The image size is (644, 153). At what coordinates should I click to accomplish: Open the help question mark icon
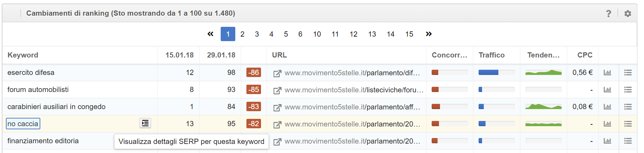[x=609, y=14]
